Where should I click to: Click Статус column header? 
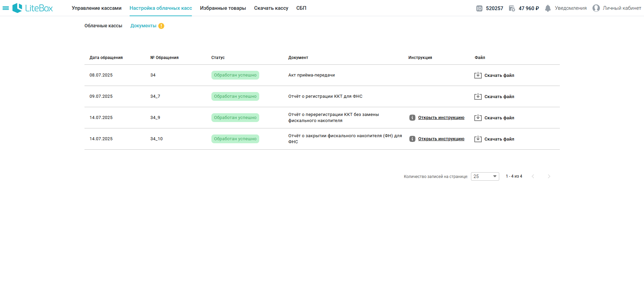pos(218,58)
